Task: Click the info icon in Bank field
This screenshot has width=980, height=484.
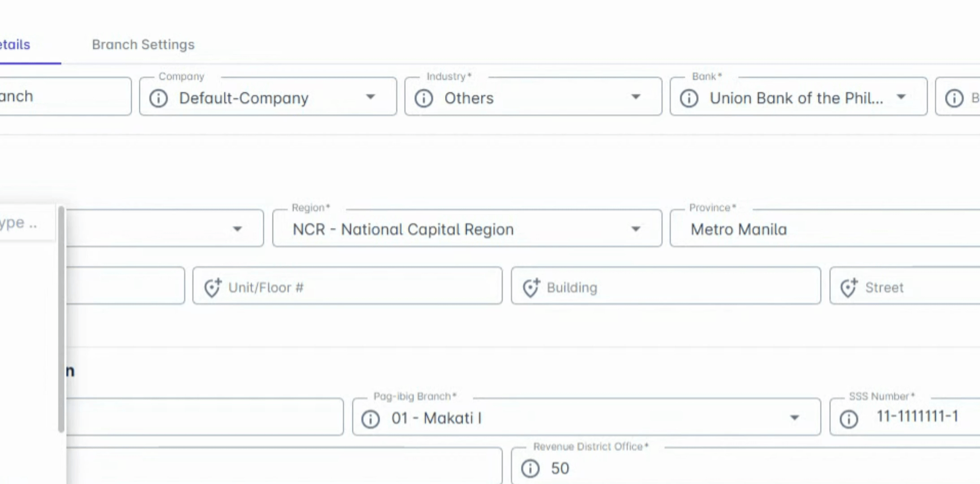Action: (689, 98)
